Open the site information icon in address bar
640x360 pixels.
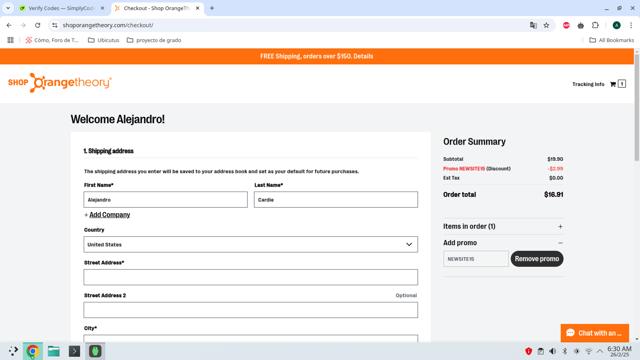[55, 25]
